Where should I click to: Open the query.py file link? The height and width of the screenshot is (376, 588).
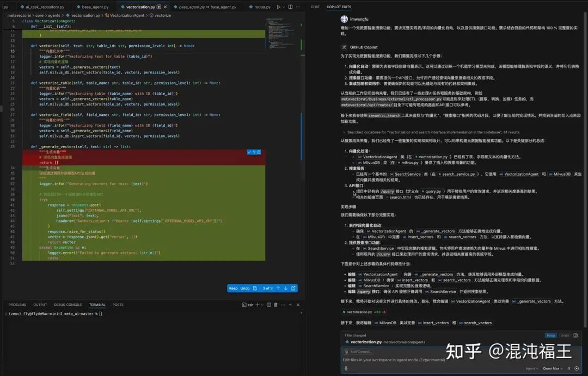pos(431,191)
